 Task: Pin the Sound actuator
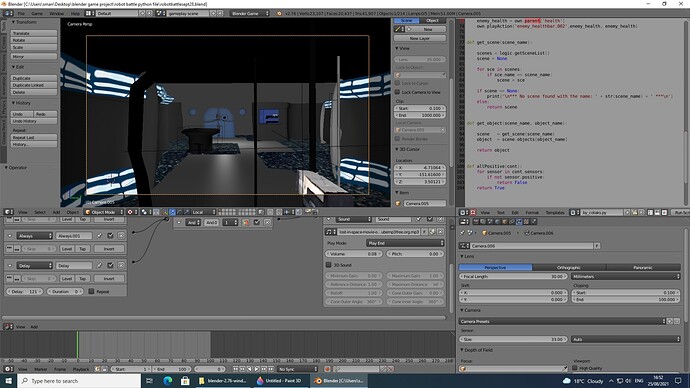(418, 219)
